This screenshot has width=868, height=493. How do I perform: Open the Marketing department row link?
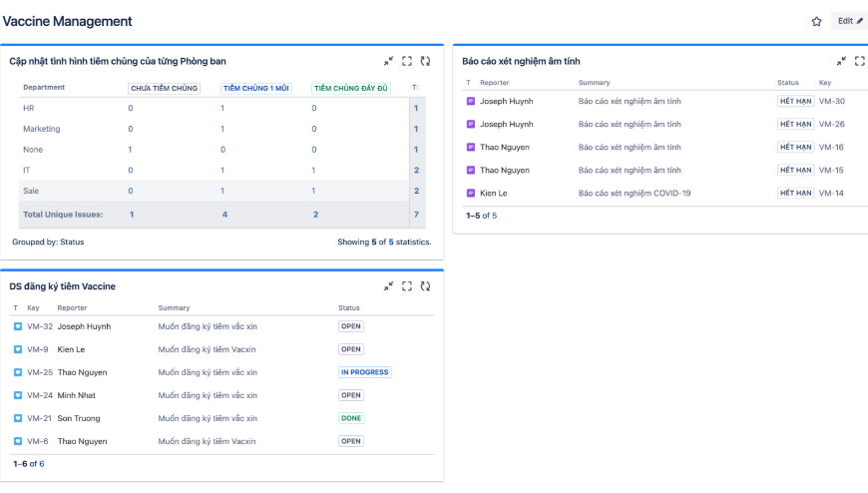42,129
